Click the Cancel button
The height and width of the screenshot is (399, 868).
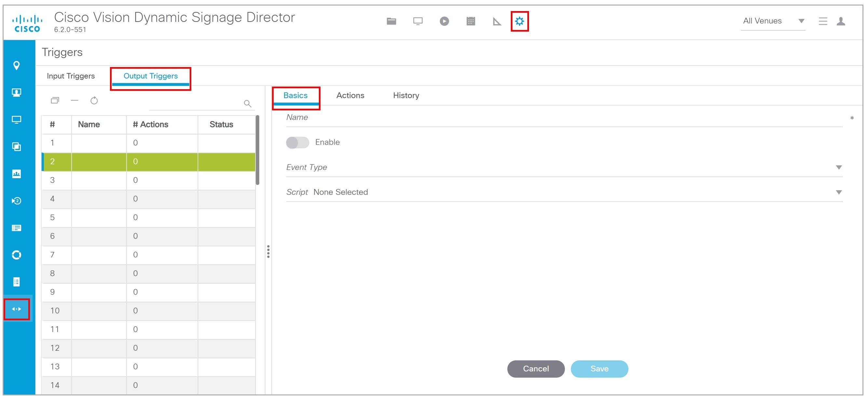[x=536, y=369]
